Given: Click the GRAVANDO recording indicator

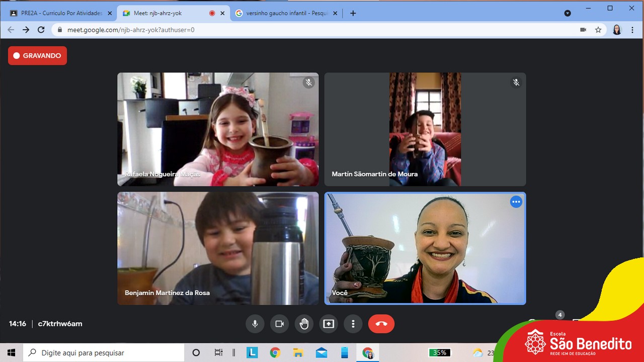Looking at the screenshot, I should click(37, 56).
